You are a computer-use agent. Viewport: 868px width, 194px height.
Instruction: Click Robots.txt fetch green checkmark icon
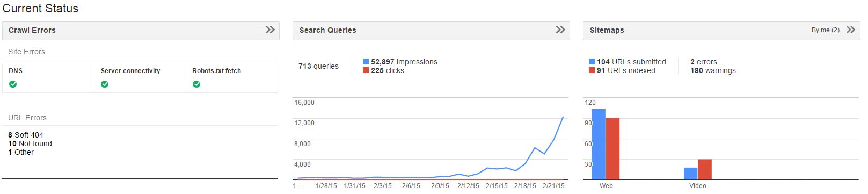coord(196,84)
